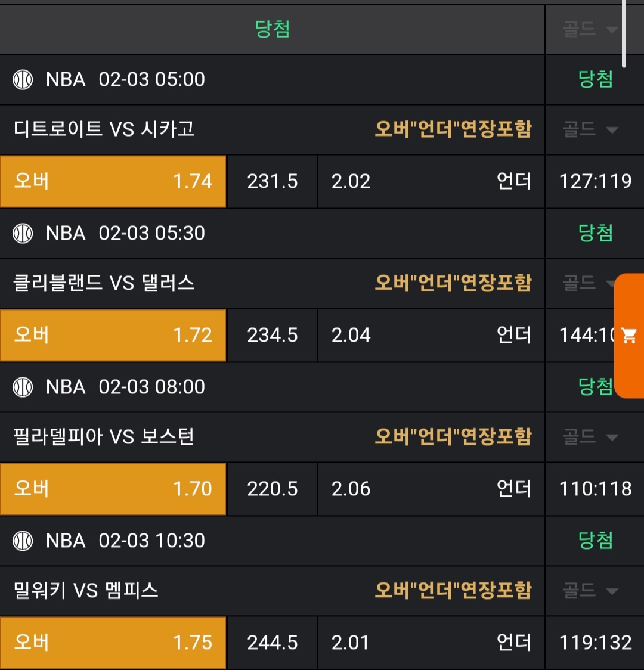Expand 골드 dropdown for 밀워키 VS 멤피스
Screen dimensions: 644x670
pos(590,591)
